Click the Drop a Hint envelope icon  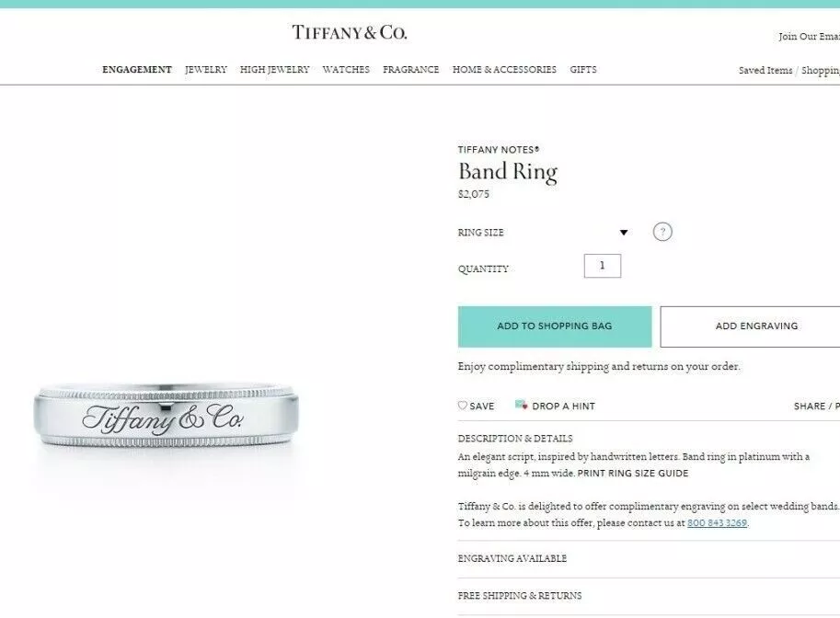click(x=521, y=405)
